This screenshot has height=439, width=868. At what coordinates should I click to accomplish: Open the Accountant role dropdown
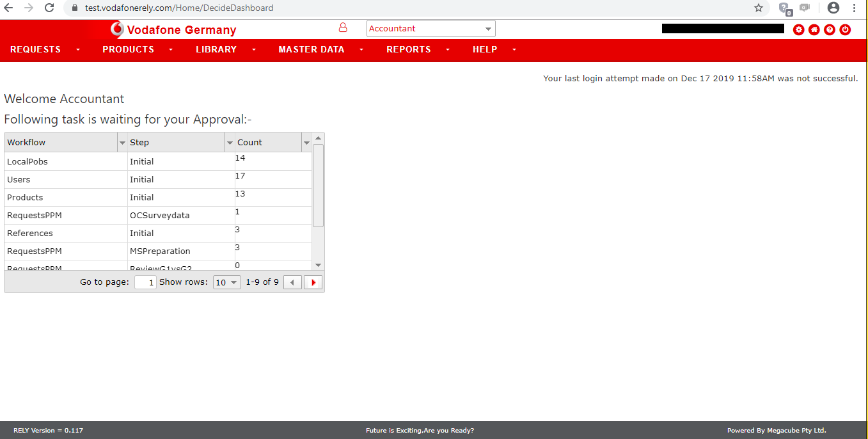point(430,28)
